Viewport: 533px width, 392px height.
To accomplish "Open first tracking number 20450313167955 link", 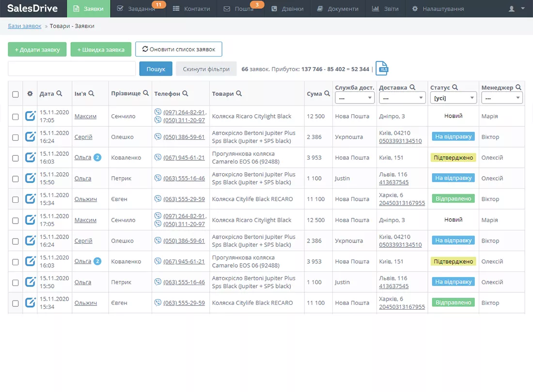I will (402, 203).
